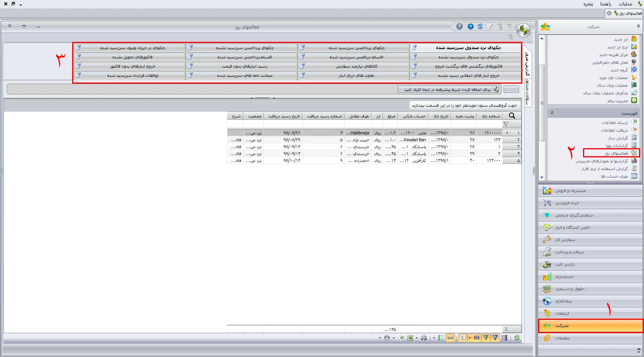Viewport: 644px width, 357px height.
Task: Click the Flash icon in the header toolbar
Action: [459, 26]
